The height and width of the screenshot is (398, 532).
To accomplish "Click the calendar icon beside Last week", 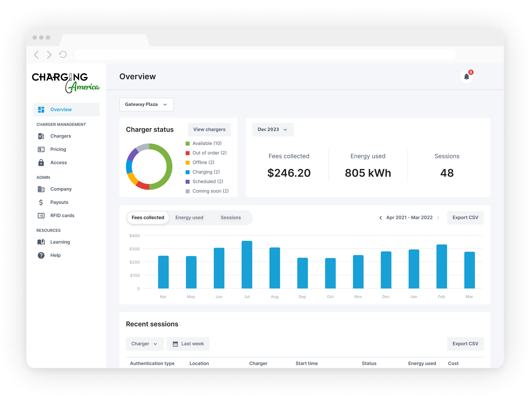I will (175, 344).
